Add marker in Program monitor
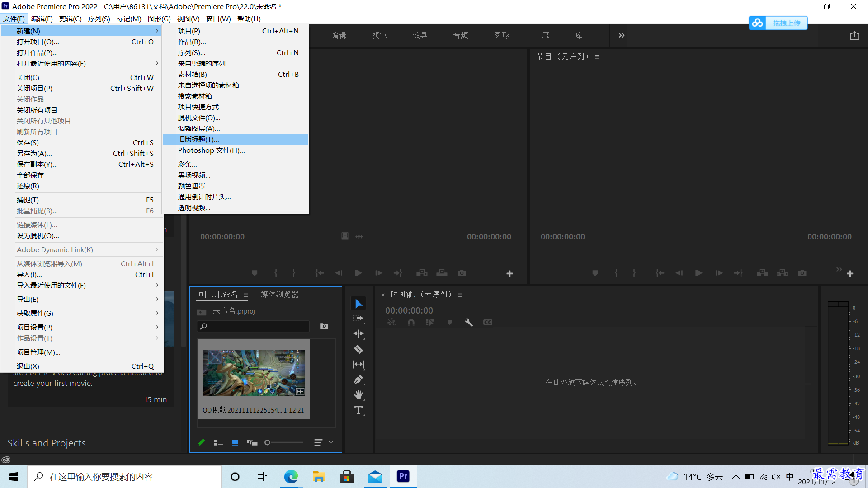868x488 pixels. click(595, 273)
